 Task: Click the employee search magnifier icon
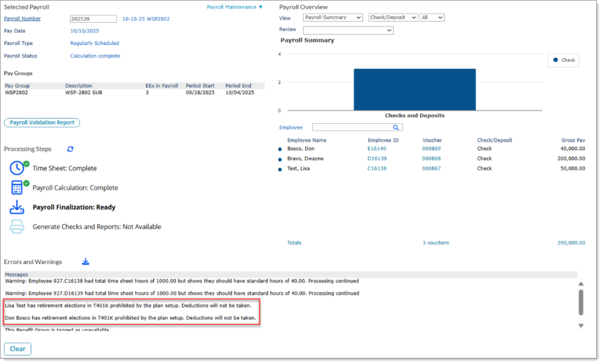point(396,127)
